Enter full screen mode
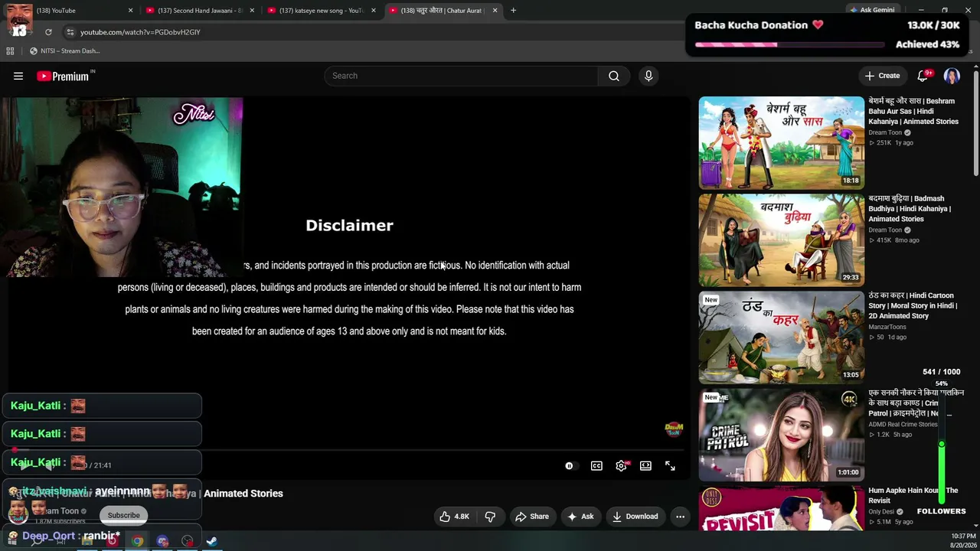Viewport: 980px width, 551px height. tap(670, 465)
